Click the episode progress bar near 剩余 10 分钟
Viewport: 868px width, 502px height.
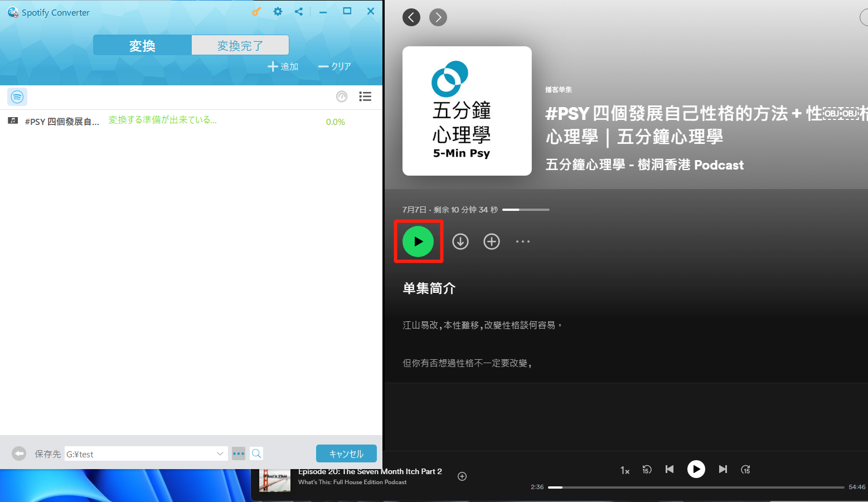tap(526, 210)
